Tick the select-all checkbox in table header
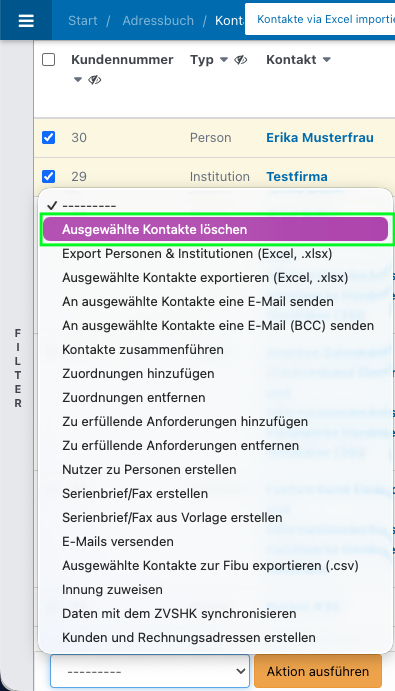 pyautogui.click(x=48, y=59)
